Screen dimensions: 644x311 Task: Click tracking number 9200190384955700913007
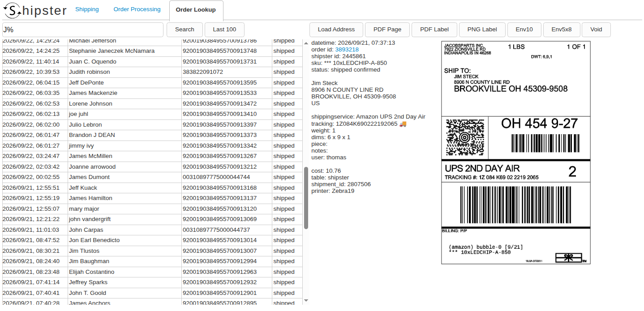[x=220, y=251]
